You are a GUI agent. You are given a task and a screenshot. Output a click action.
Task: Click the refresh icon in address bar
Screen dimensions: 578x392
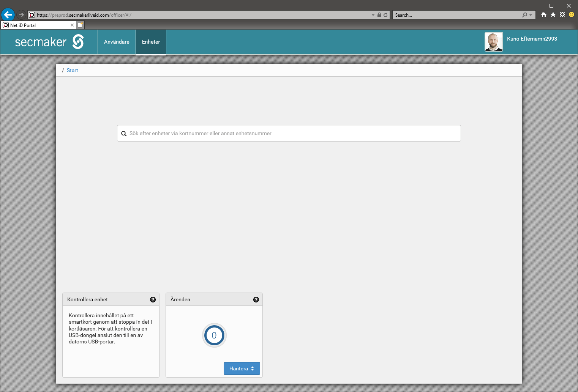[385, 15]
